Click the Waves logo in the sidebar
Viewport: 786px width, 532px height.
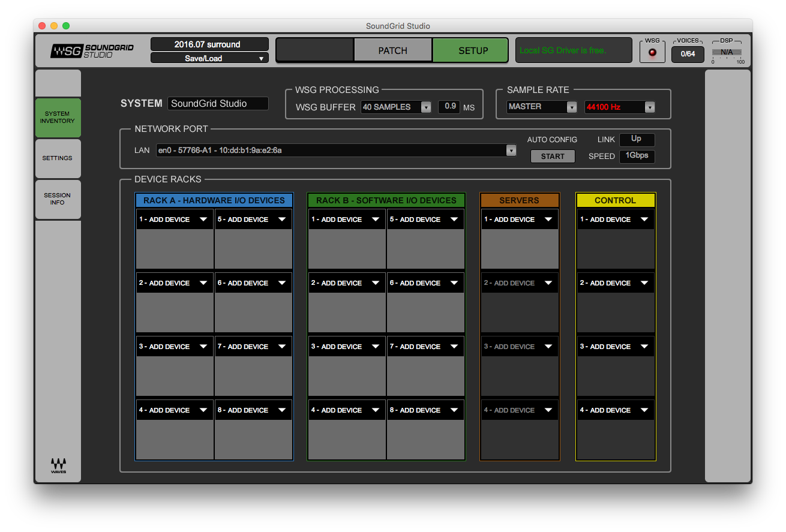(58, 466)
